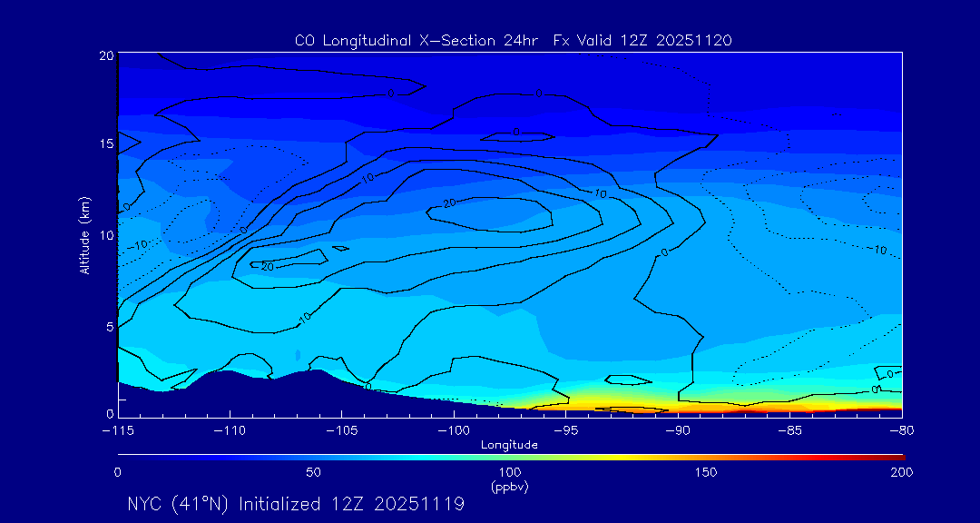The width and height of the screenshot is (980, 523).
Task: Click the altitude axis tick label "15"
Action: [x=106, y=143]
